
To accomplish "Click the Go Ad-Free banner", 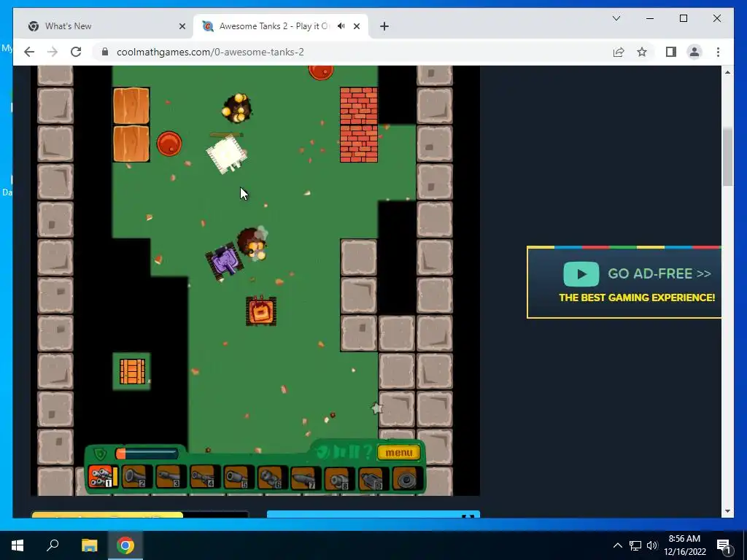I will (x=624, y=282).
